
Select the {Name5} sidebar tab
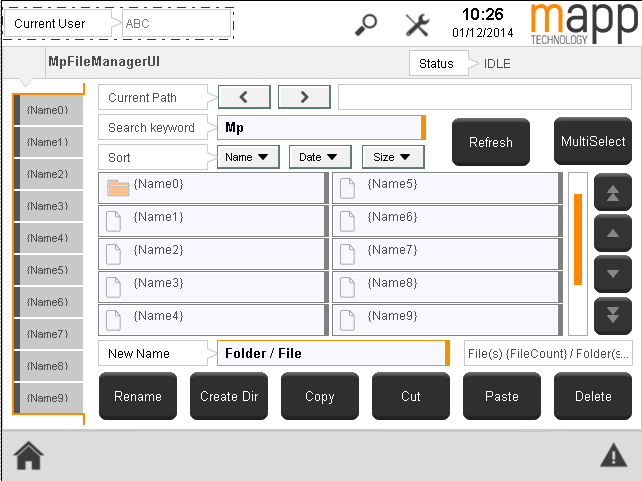[47, 271]
